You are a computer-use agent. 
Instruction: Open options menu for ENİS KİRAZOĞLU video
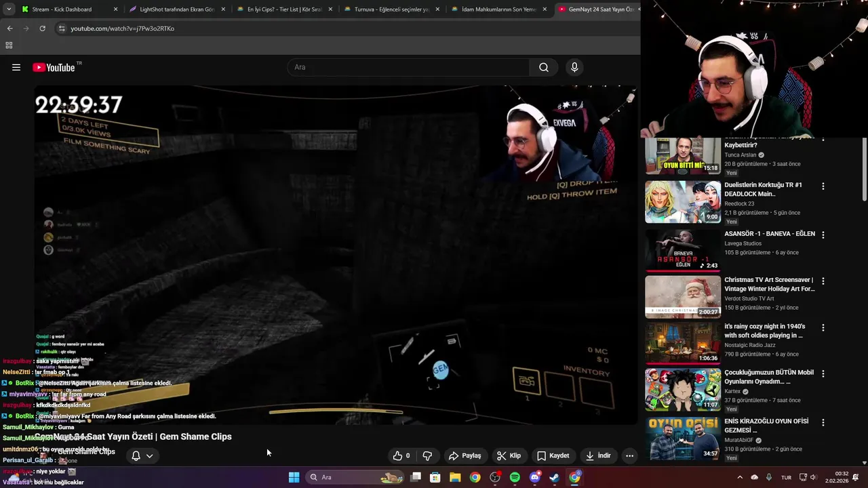[823, 422]
